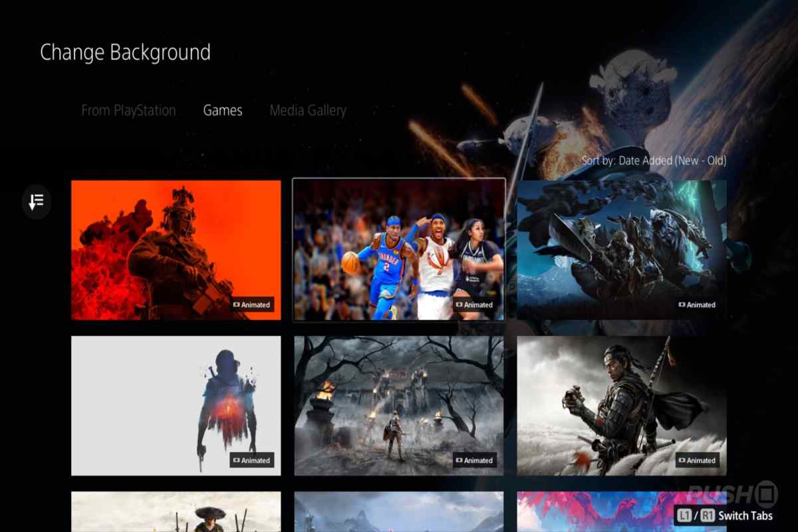This screenshot has height=532, width=798.
Task: Open the Media Gallery tab
Action: click(x=308, y=110)
